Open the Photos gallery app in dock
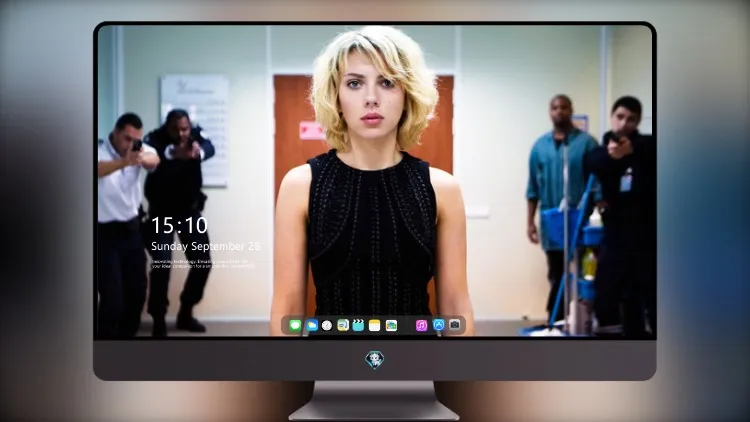The image size is (750, 422). pyautogui.click(x=391, y=325)
